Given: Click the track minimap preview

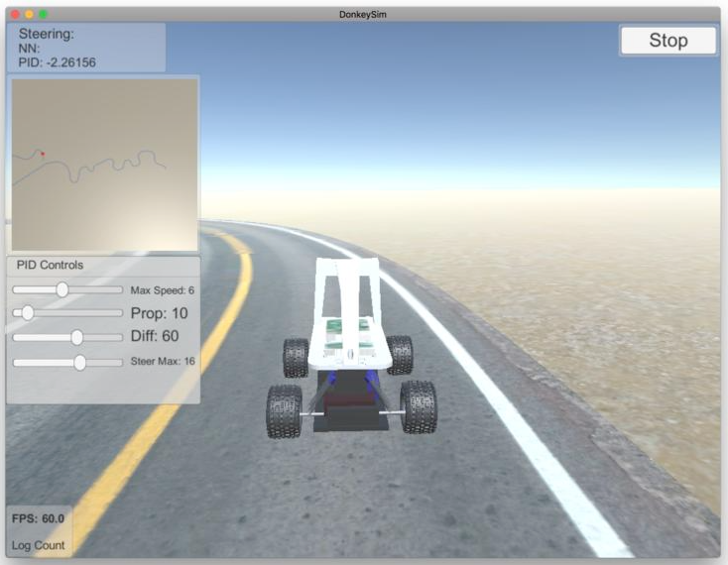Looking at the screenshot, I should click(x=104, y=165).
